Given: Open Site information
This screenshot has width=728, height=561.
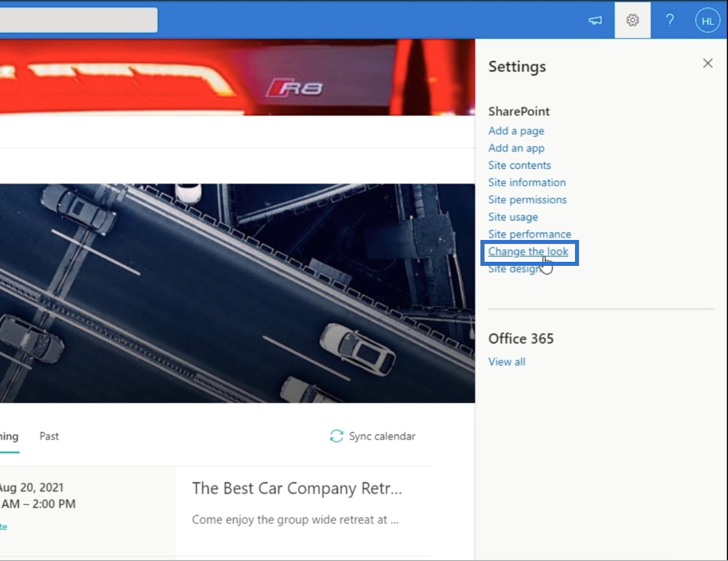Looking at the screenshot, I should 527,182.
